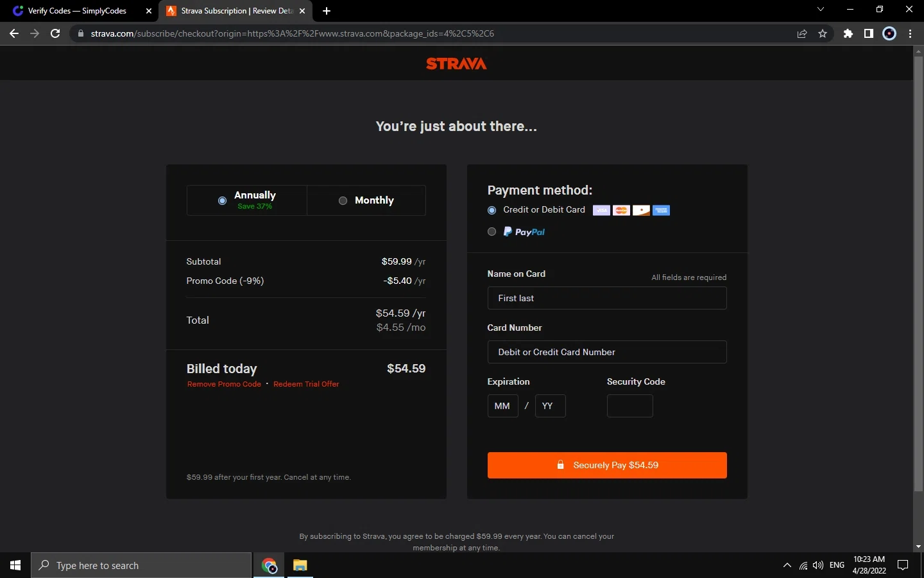Click browser forward arrow
This screenshot has height=578, width=924.
[35, 33]
